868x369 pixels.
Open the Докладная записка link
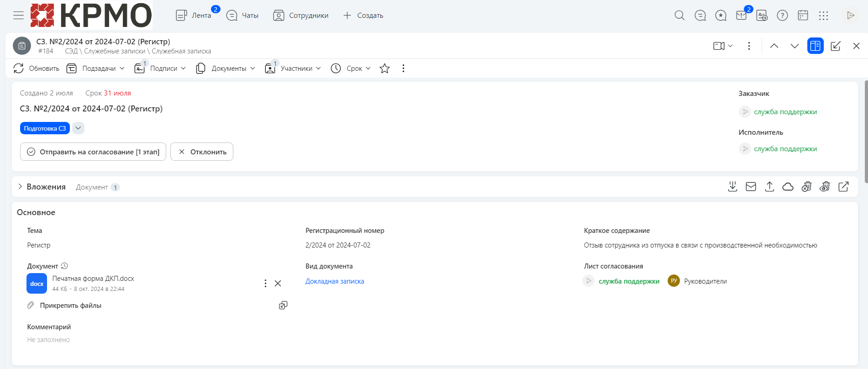[335, 281]
